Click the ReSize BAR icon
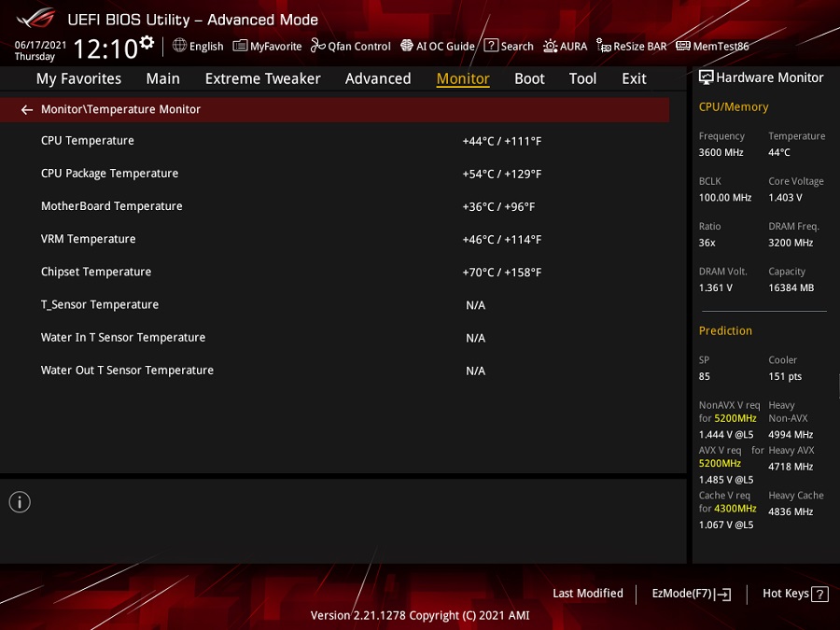This screenshot has height=630, width=840. (604, 46)
